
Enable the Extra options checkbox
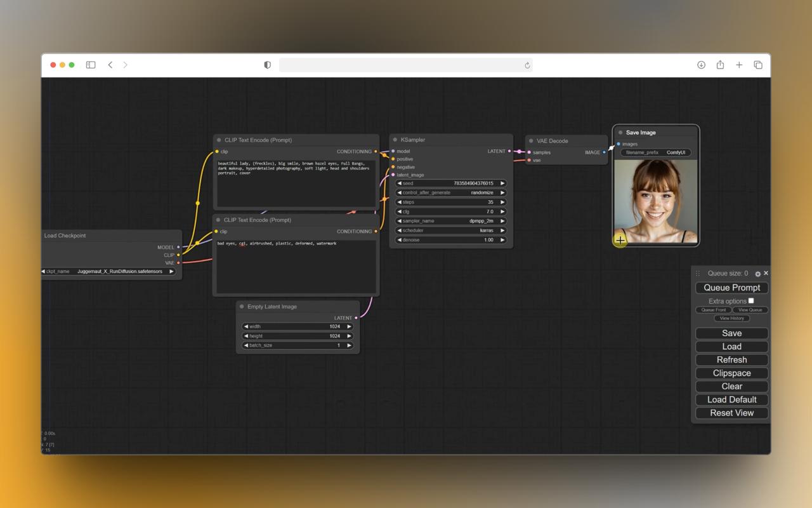(x=751, y=300)
